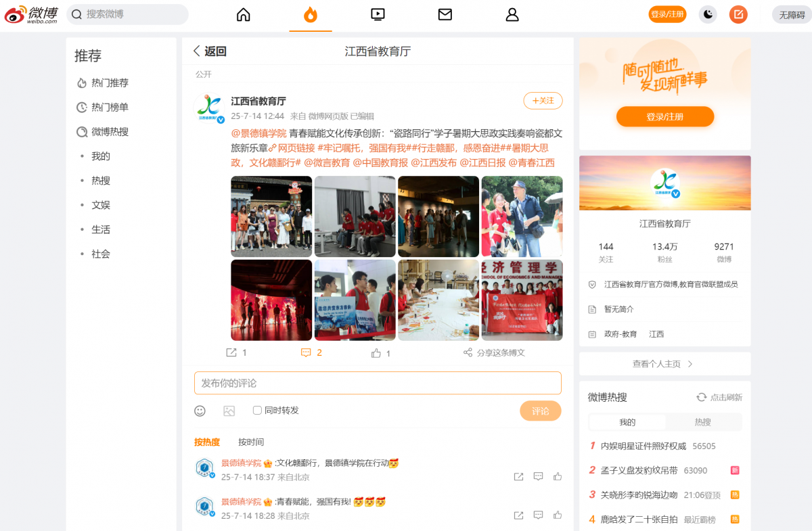812x531 pixels.
Task: Like the post with thumbs-up icon
Action: tap(376, 352)
